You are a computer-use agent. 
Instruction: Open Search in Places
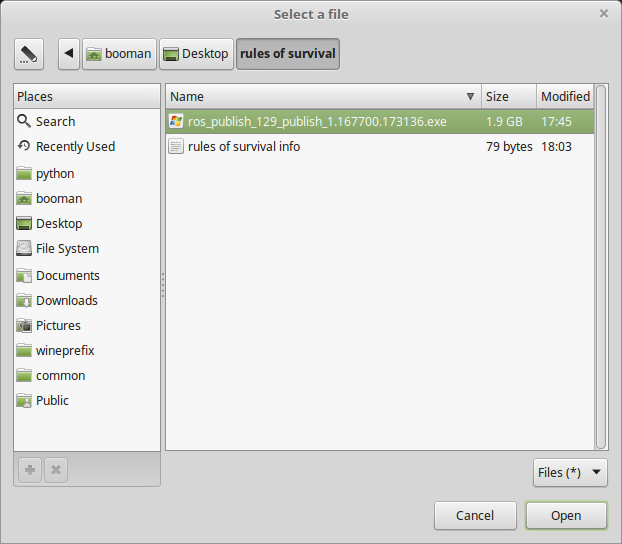[x=87, y=121]
